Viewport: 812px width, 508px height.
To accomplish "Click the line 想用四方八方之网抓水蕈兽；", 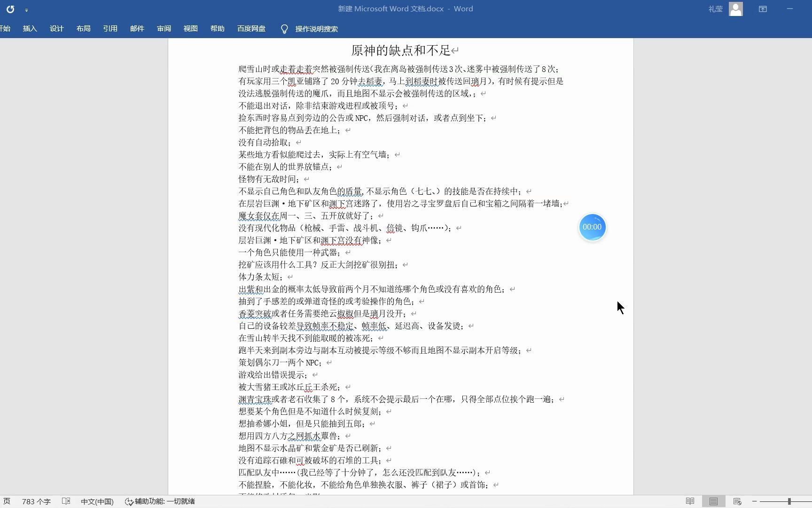I will click(290, 436).
